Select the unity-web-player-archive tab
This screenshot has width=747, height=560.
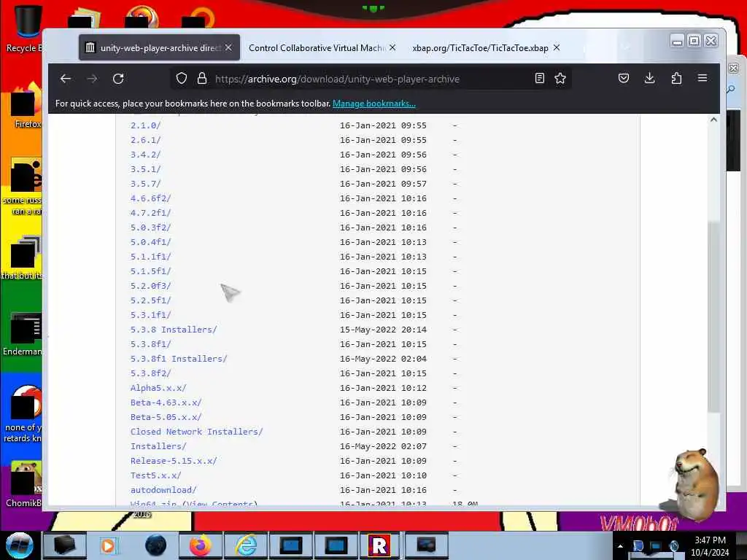click(160, 47)
